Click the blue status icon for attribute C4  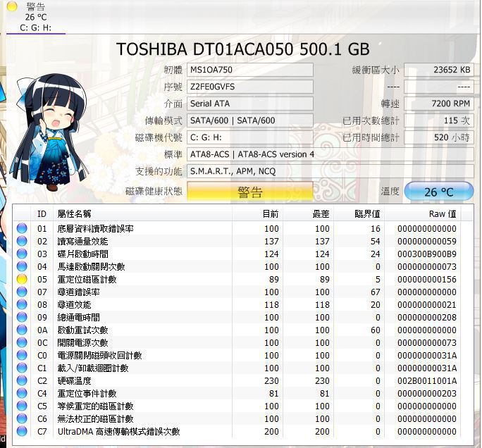coord(22,393)
